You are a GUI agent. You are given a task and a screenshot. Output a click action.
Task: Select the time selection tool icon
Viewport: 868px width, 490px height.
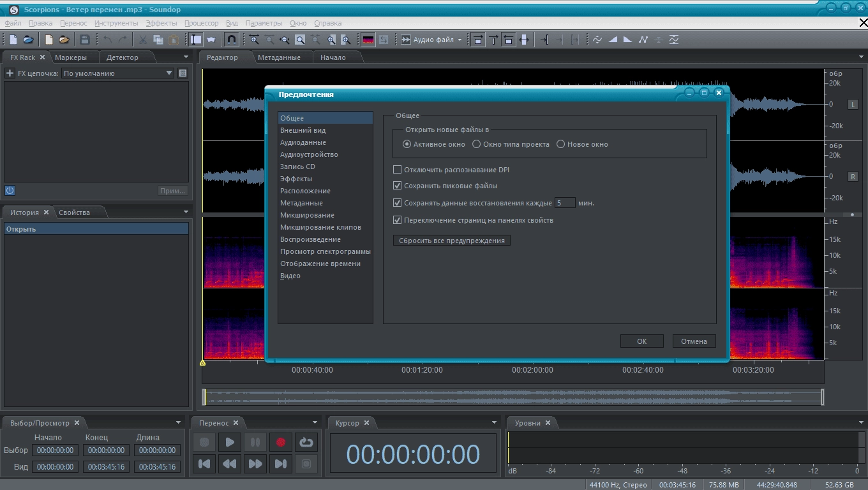(x=196, y=40)
